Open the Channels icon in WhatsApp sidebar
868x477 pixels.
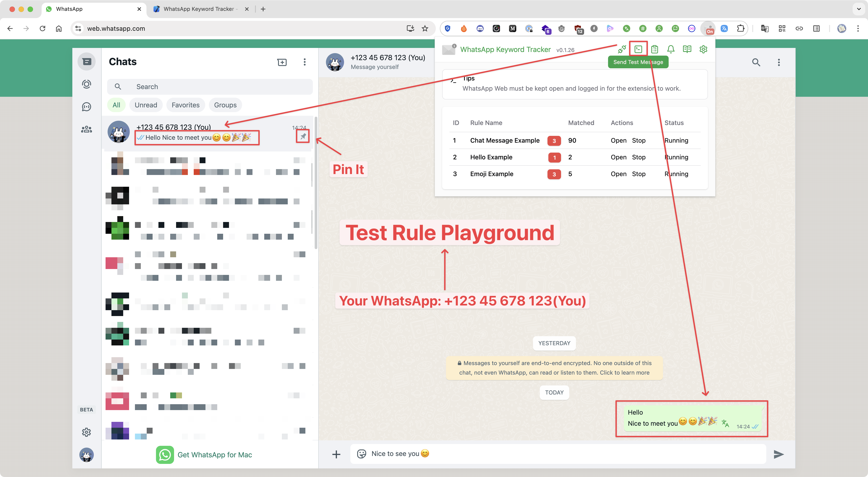pyautogui.click(x=87, y=107)
